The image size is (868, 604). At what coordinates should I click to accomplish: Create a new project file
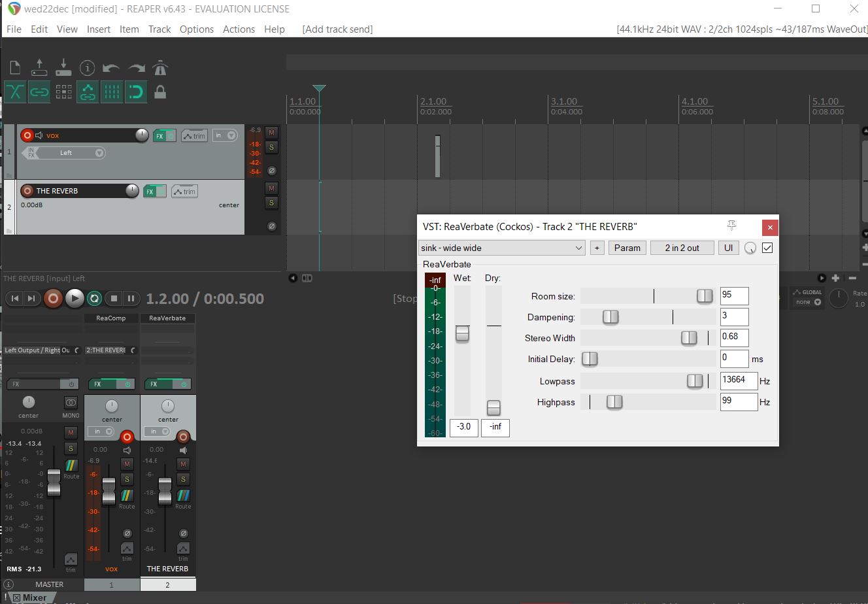pyautogui.click(x=15, y=67)
